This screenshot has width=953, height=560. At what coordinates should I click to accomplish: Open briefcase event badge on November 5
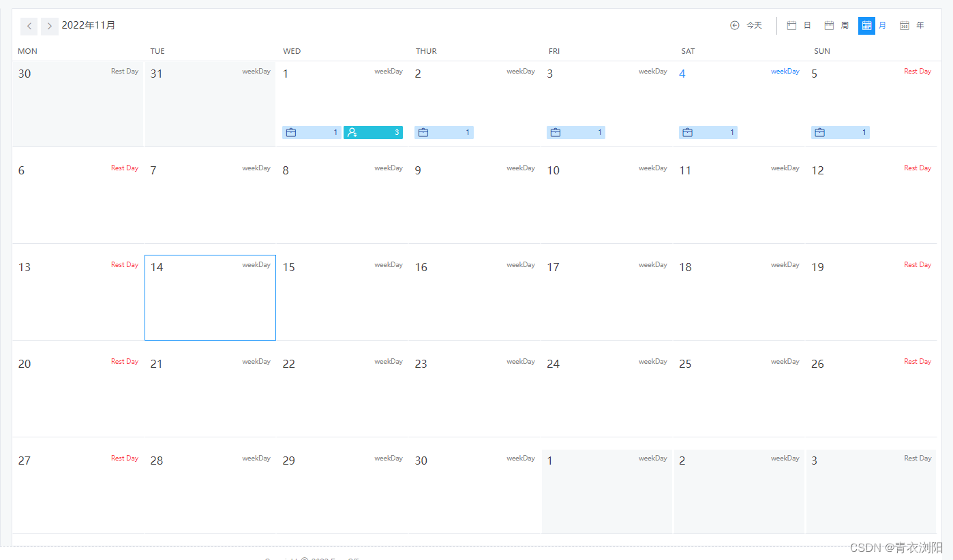[841, 132]
